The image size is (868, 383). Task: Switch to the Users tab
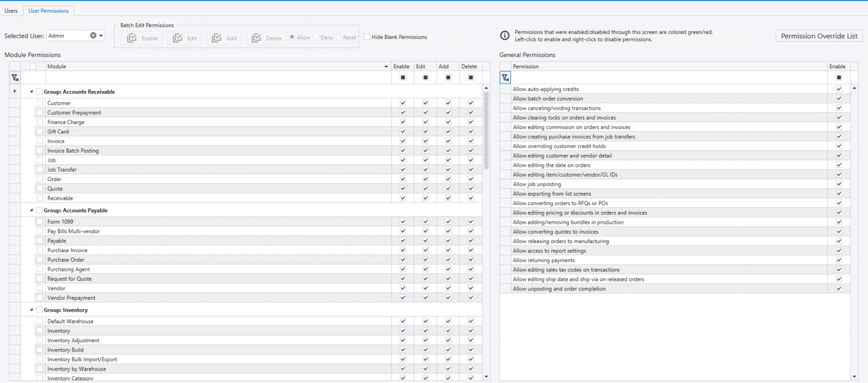(x=11, y=10)
